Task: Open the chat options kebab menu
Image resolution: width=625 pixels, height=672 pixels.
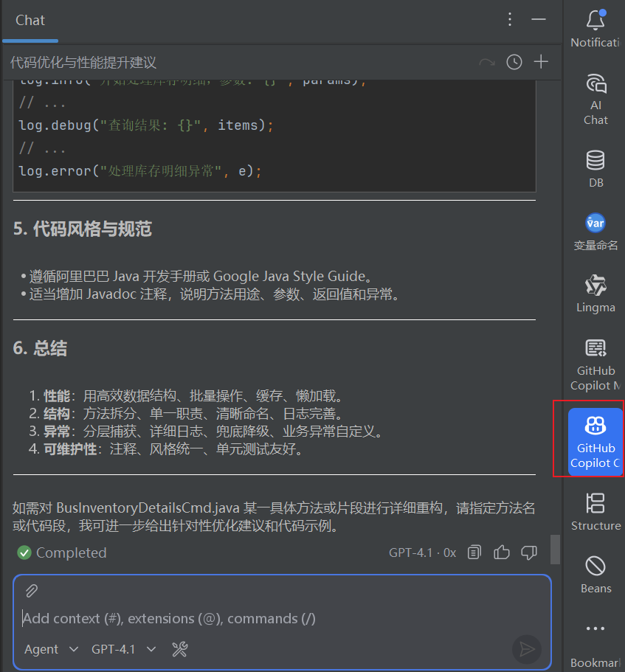Action: [x=510, y=21]
